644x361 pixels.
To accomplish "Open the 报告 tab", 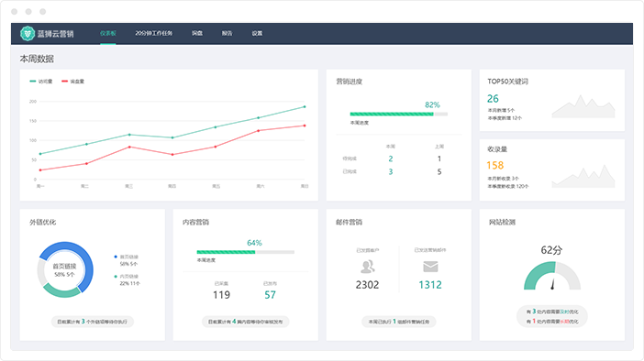I will pyautogui.click(x=228, y=33).
